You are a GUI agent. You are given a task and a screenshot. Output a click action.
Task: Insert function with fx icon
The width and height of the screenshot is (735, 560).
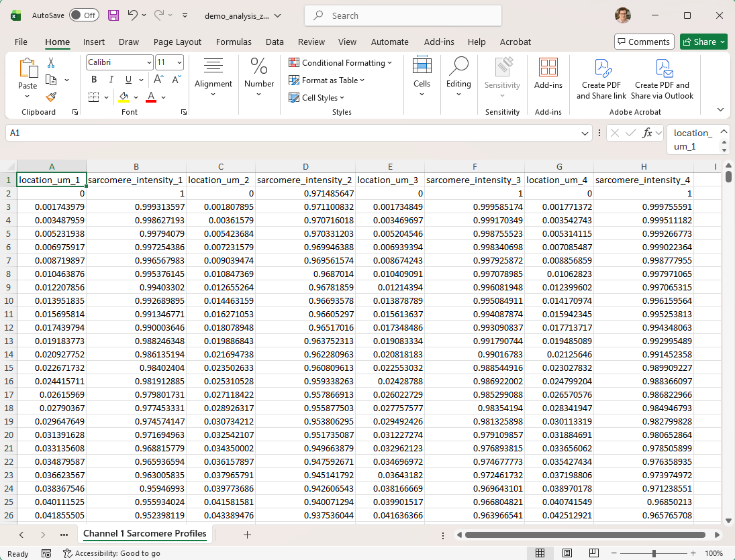pos(647,133)
